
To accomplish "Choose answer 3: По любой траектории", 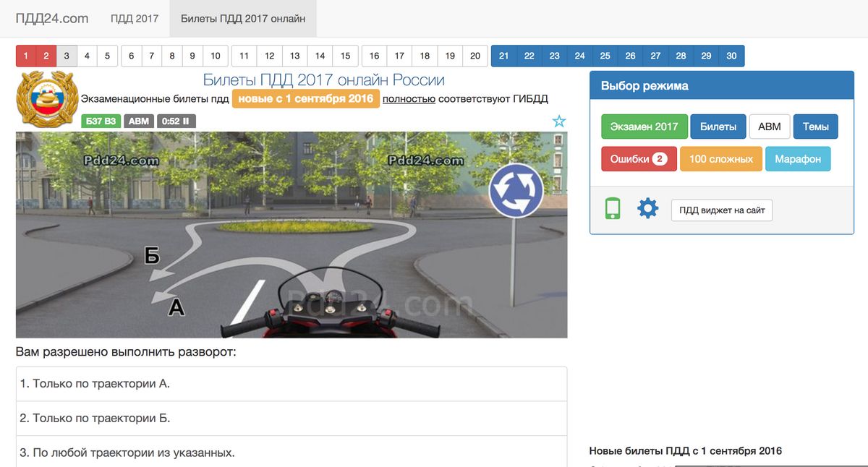I will 292,453.
